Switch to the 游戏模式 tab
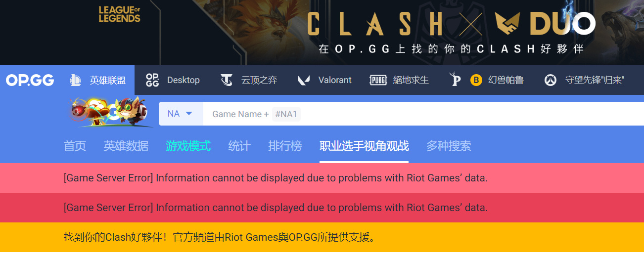Screen dimensions: 644x259 (188, 146)
